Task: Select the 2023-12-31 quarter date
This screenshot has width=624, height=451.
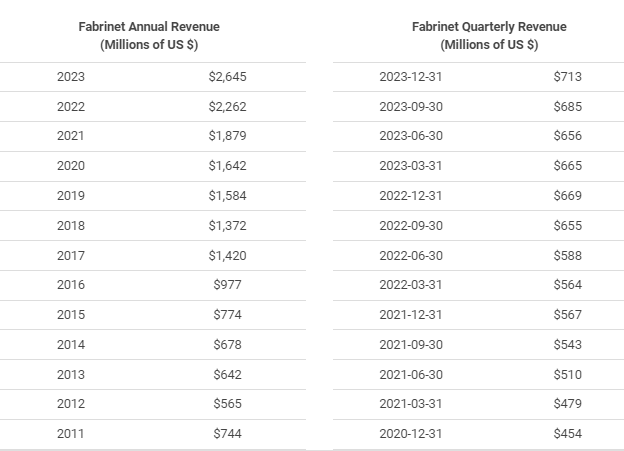Action: pos(411,76)
